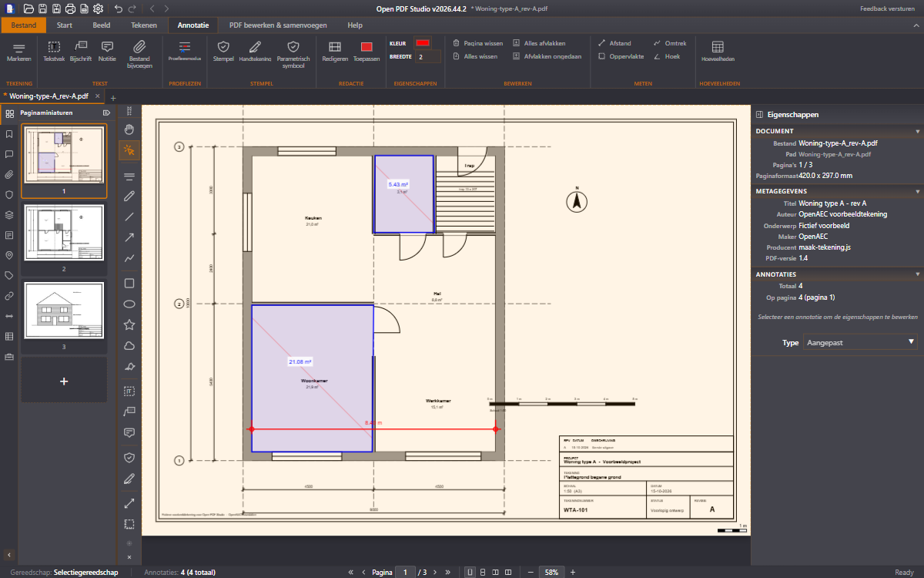Open the Hoeveelheden table tool
The image size is (924, 578).
point(718,52)
